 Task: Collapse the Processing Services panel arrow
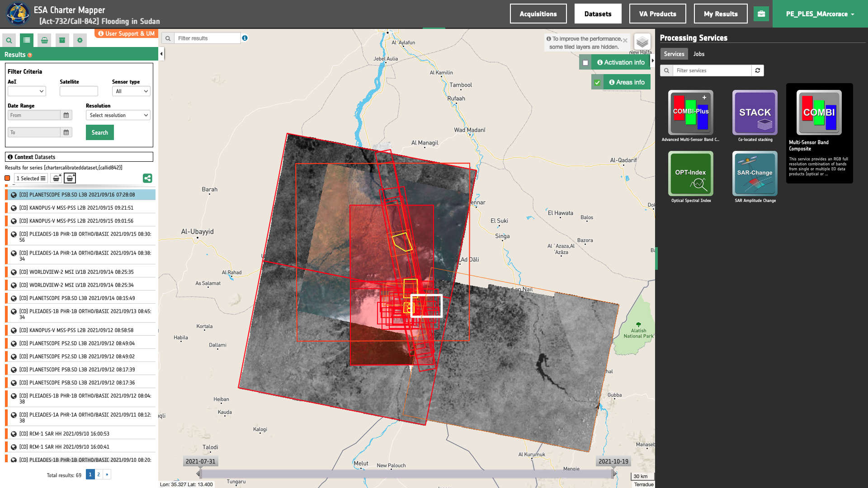coord(653,61)
